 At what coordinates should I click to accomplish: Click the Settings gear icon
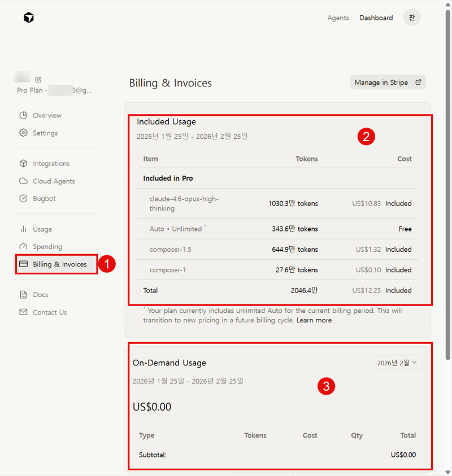pyautogui.click(x=23, y=133)
